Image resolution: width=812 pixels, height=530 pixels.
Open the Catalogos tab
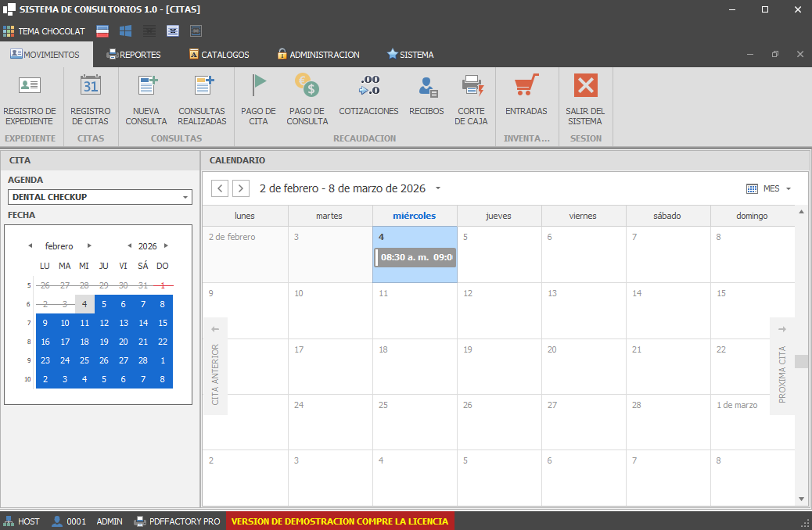219,55
